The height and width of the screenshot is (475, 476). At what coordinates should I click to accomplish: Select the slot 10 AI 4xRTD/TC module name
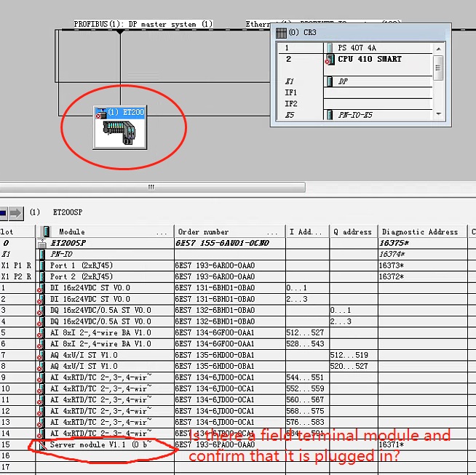(x=100, y=388)
